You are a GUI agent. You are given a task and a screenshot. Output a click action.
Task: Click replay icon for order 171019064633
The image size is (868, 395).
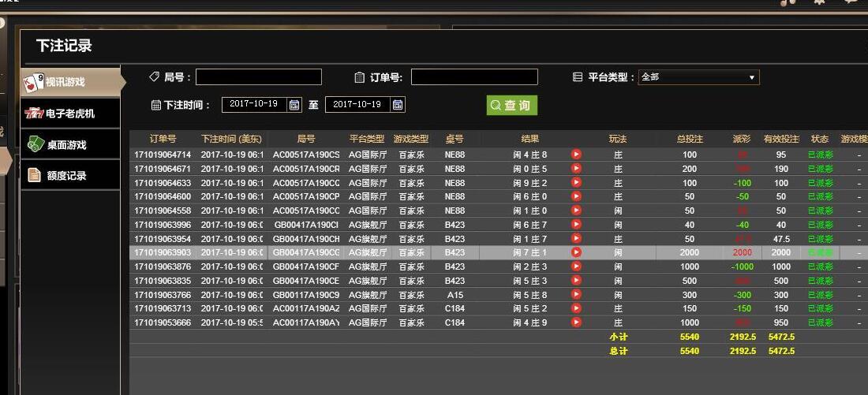click(576, 183)
